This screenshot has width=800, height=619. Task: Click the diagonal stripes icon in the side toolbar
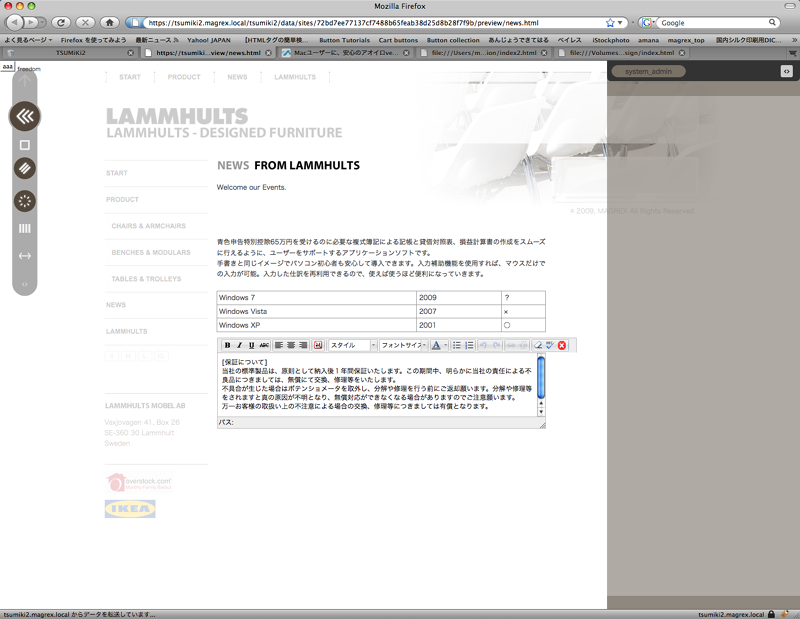click(x=24, y=168)
